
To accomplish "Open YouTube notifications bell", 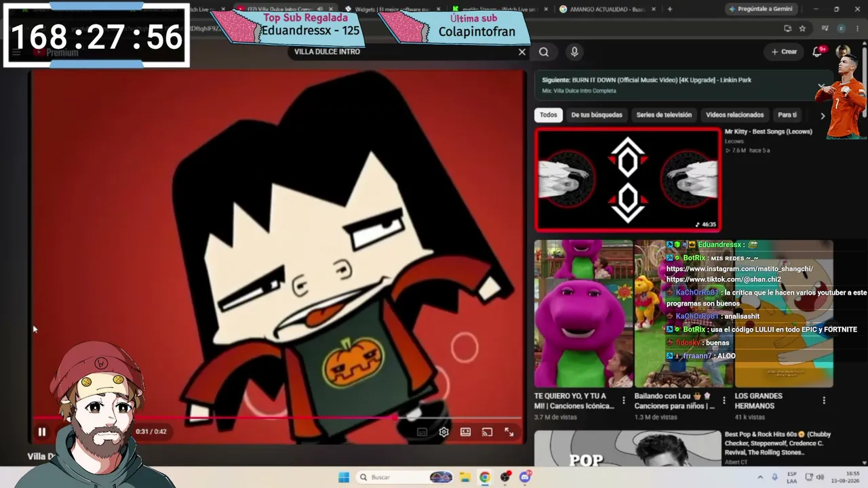I will [x=818, y=52].
